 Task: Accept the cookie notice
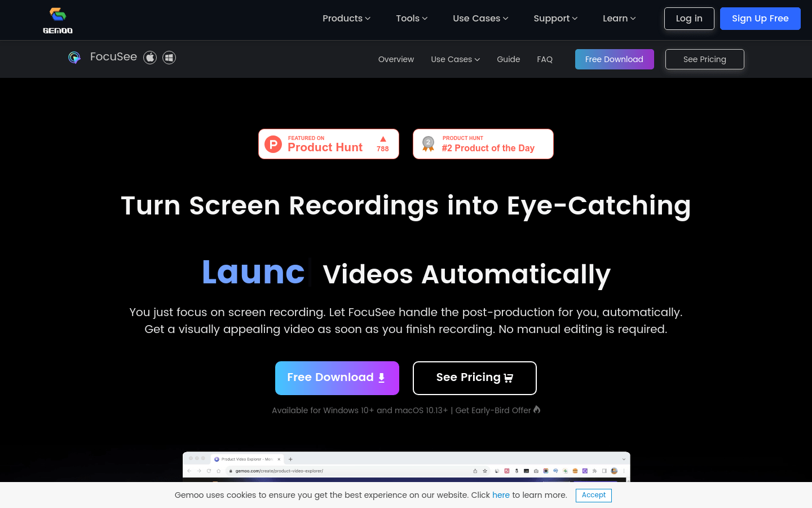click(594, 495)
